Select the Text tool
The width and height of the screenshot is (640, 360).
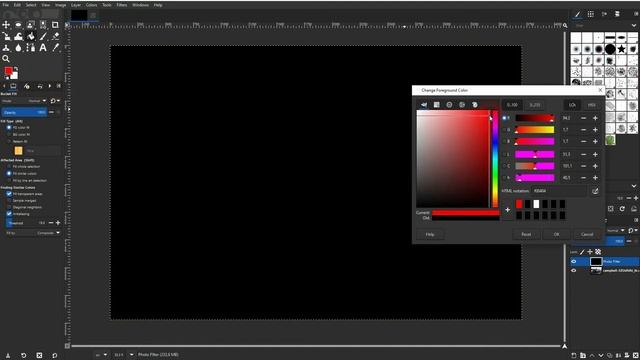pyautogui.click(x=43, y=48)
